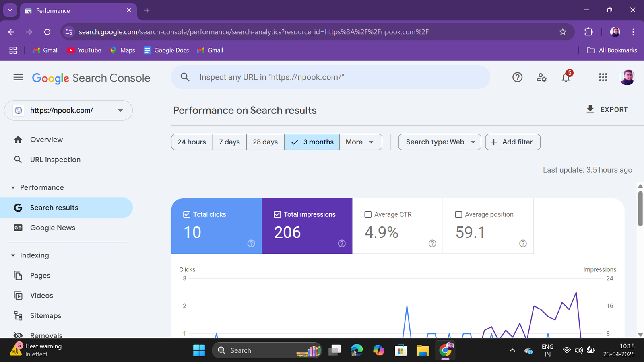Click the Add filter button
The image size is (644, 362).
[513, 142]
